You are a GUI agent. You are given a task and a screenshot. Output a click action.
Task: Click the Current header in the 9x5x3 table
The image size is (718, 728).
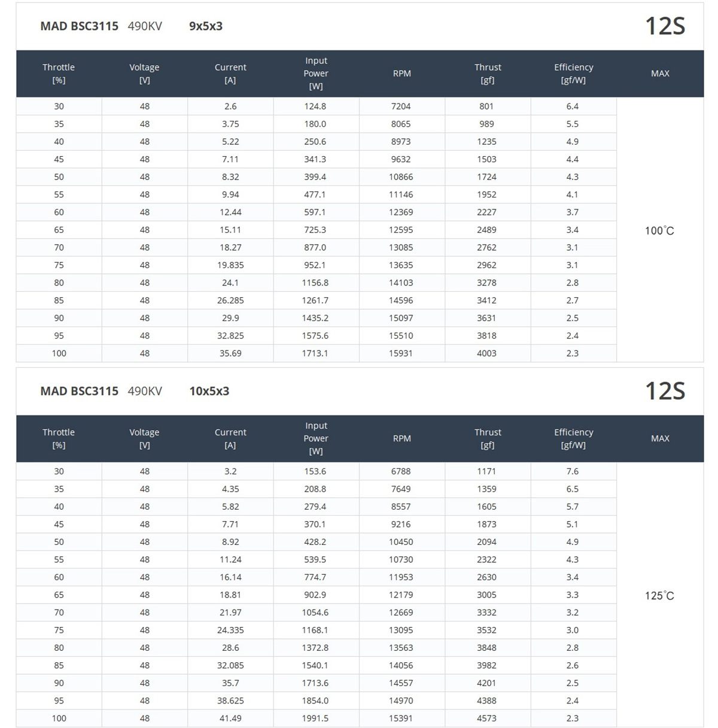click(230, 74)
